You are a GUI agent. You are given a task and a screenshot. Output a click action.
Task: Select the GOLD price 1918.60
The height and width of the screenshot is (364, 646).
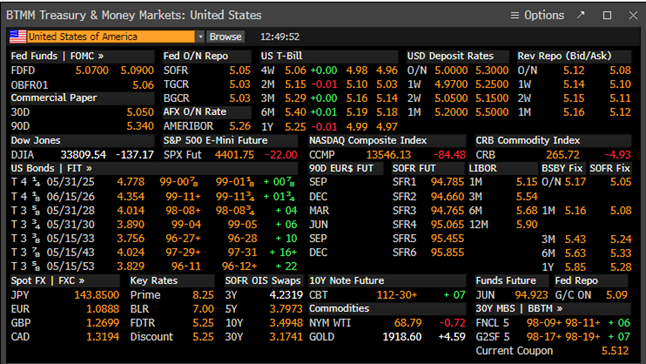(x=402, y=338)
